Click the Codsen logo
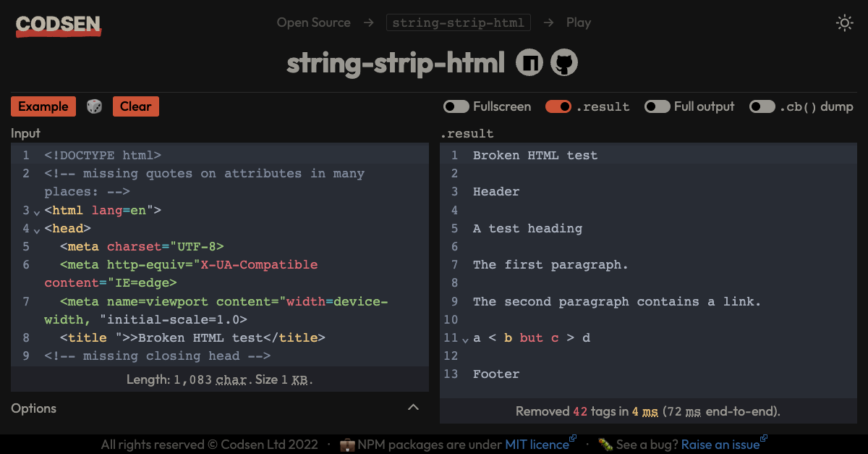Screen dimensions: 868x454 [x=58, y=25]
